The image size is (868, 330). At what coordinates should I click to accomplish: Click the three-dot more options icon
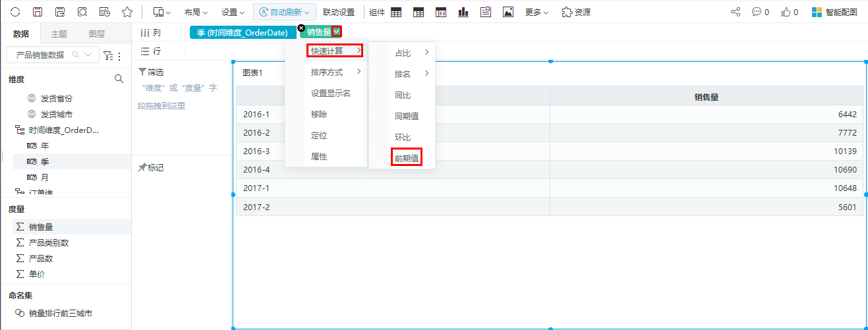119,56
